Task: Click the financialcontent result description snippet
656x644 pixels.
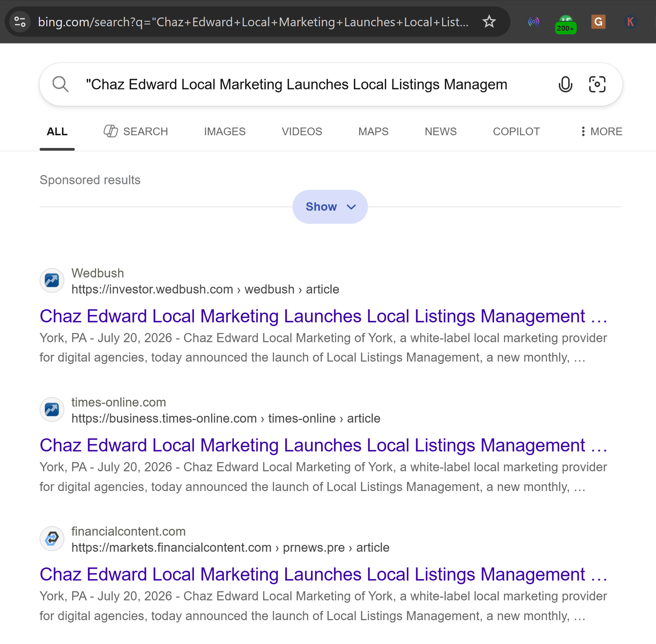Action: point(323,606)
